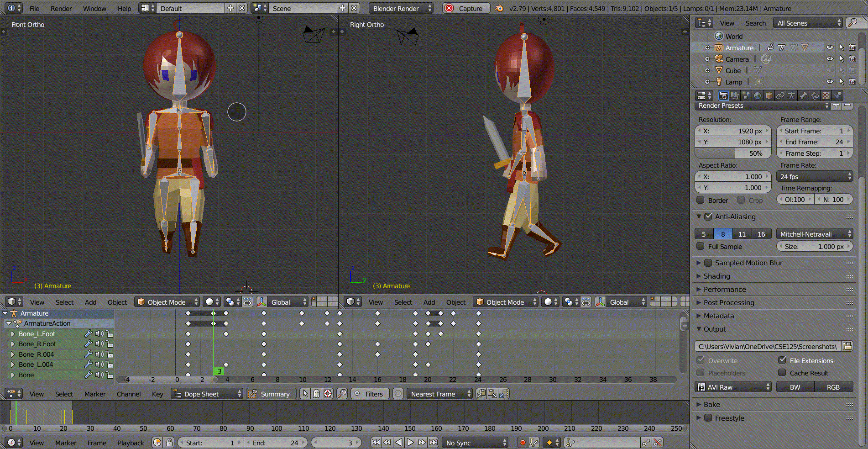
Task: Click the wrench icon on Bone_L.Foot channel
Action: 89,334
